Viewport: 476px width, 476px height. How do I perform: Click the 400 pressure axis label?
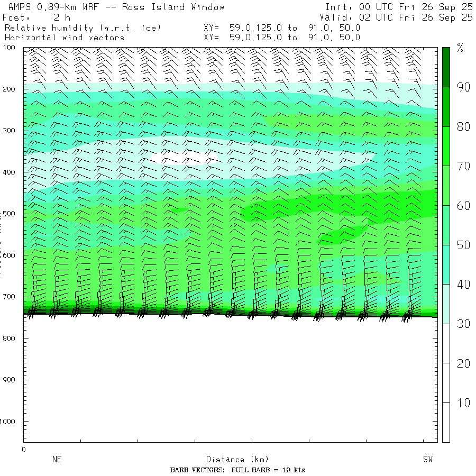(9, 172)
